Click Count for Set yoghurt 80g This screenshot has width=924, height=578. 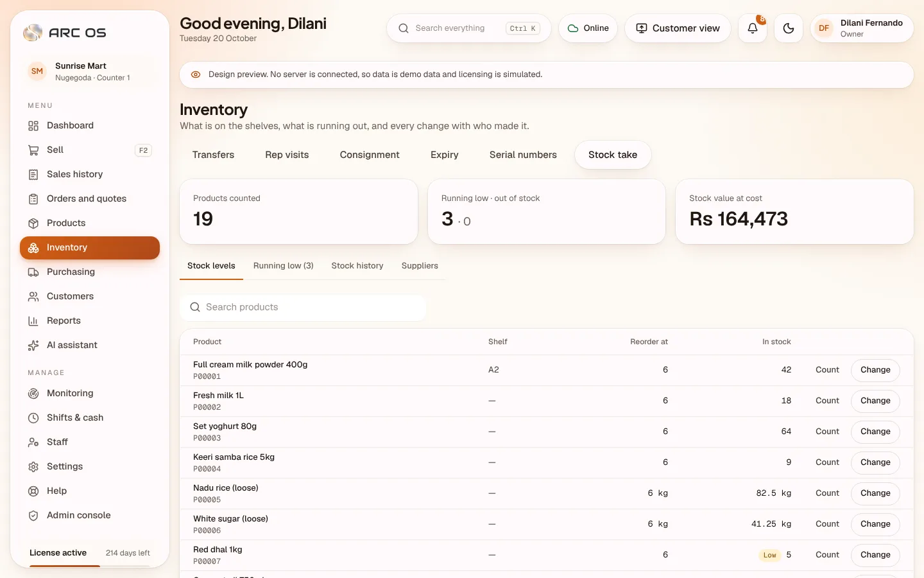[x=827, y=432]
